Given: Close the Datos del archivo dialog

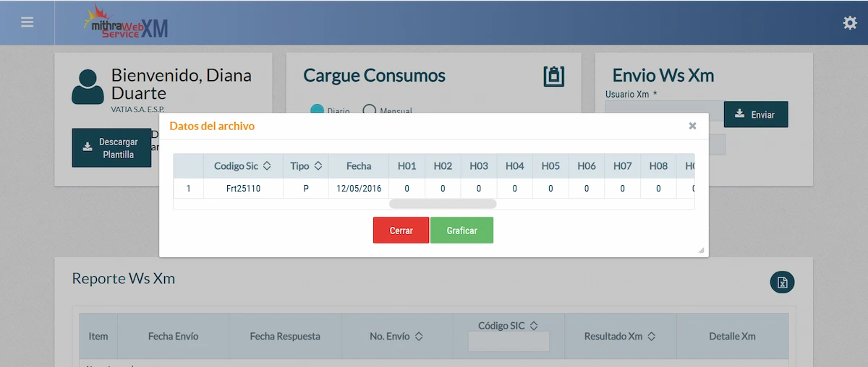Looking at the screenshot, I should point(692,126).
